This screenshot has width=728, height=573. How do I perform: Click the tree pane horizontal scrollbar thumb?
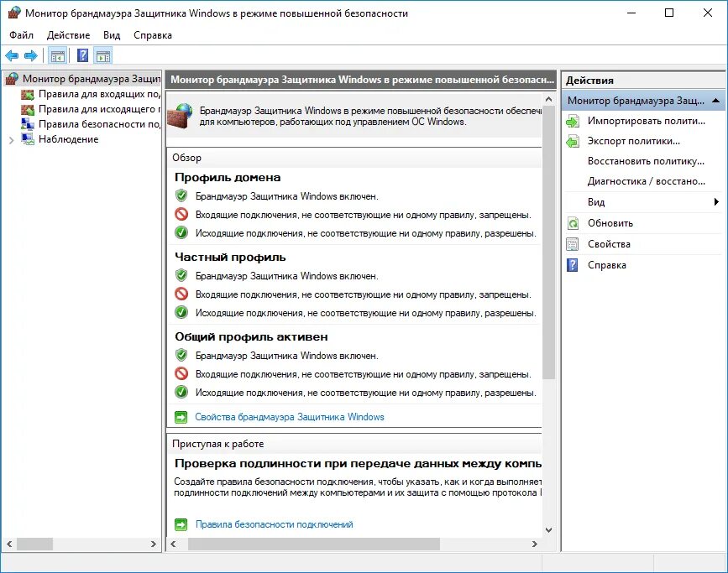tap(34, 544)
